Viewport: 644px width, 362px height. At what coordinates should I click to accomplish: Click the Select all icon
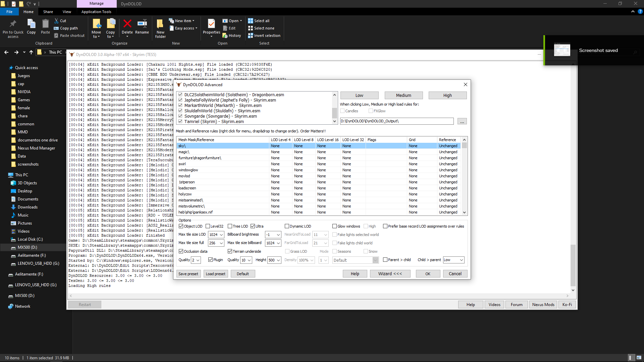250,21
